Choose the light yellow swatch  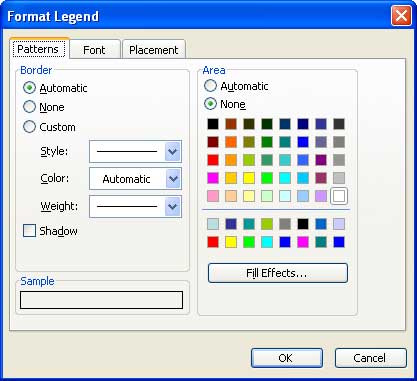tap(249, 196)
